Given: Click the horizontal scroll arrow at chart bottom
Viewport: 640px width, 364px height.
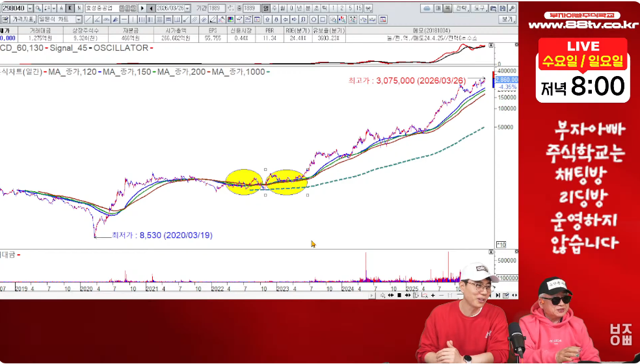Looking at the screenshot, I should 372,296.
